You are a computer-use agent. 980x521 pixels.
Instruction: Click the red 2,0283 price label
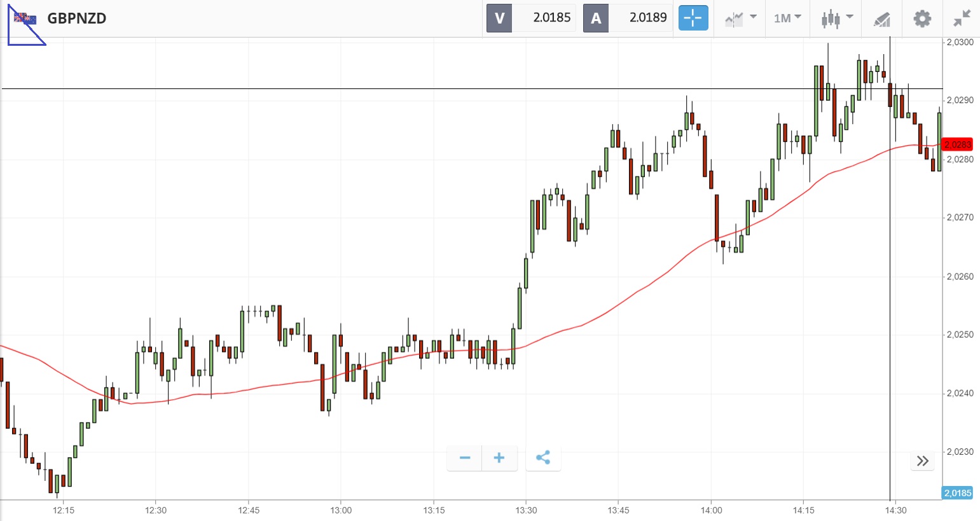coord(957,144)
